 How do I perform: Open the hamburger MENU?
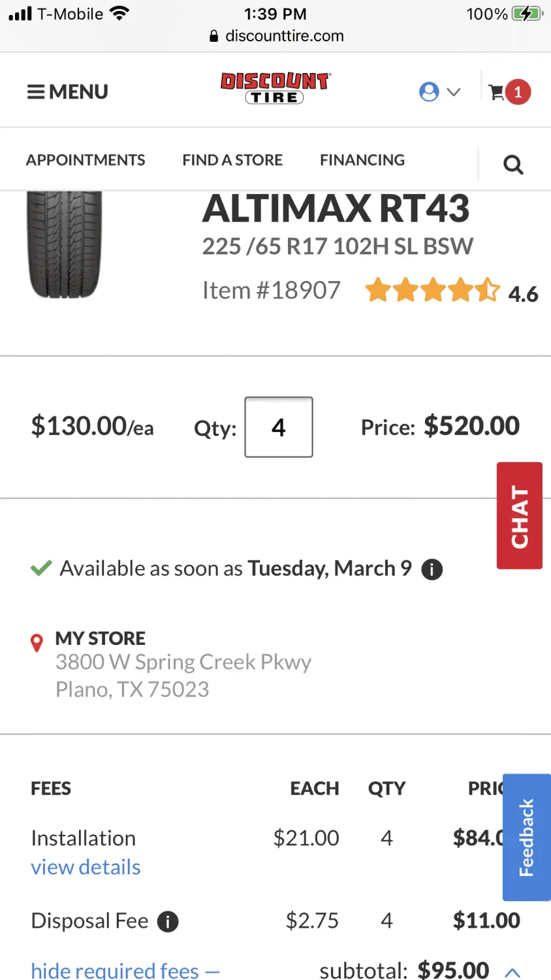point(67,91)
